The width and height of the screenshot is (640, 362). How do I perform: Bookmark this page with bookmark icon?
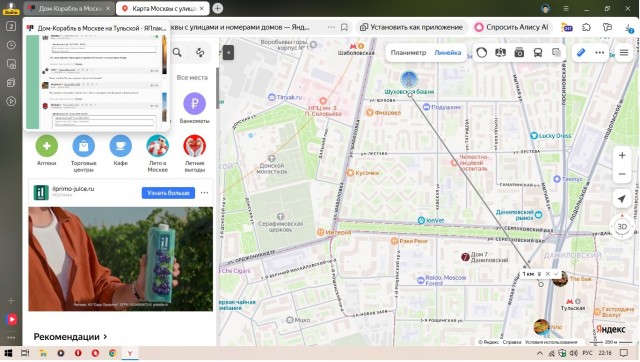pos(344,27)
